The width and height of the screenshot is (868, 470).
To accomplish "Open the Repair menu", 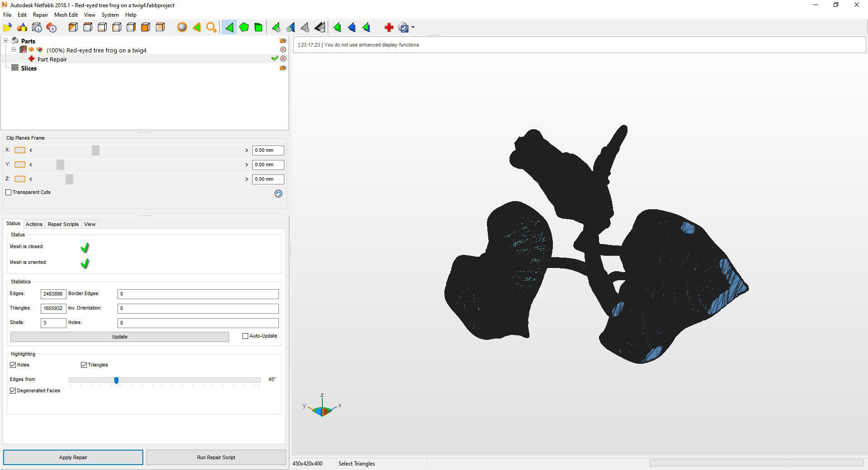I will 40,15.
